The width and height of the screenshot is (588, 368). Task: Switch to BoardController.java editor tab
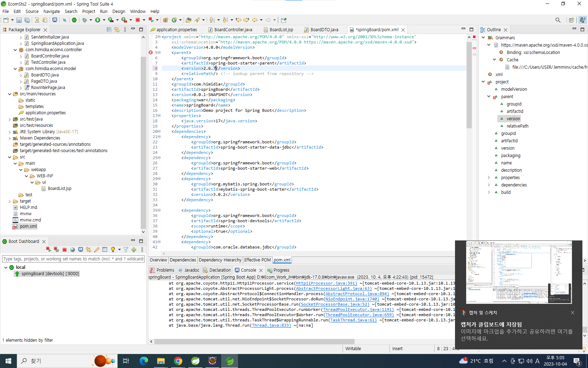tap(230, 30)
